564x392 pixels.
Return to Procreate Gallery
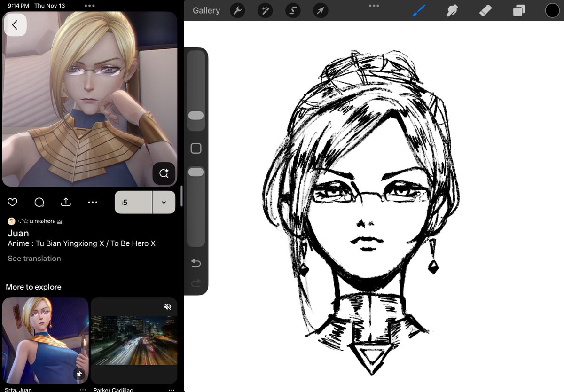point(206,10)
